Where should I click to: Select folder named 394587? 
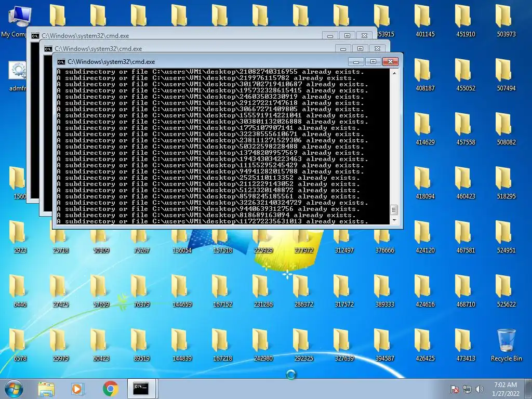pyautogui.click(x=384, y=344)
